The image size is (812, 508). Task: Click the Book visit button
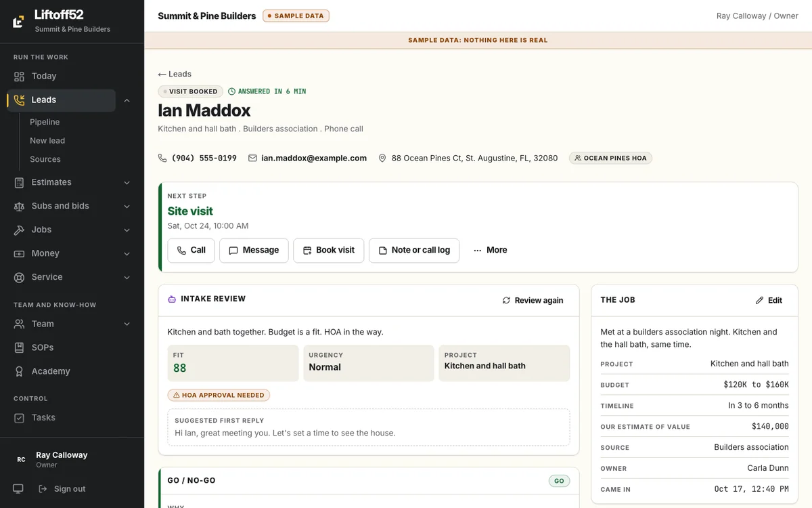click(x=329, y=250)
